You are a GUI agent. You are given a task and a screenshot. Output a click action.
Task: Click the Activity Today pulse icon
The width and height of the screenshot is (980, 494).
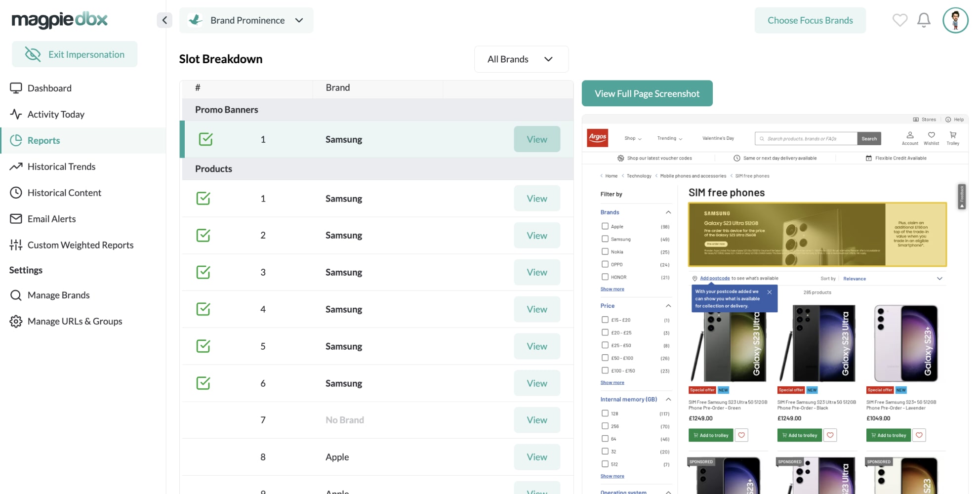[16, 114]
